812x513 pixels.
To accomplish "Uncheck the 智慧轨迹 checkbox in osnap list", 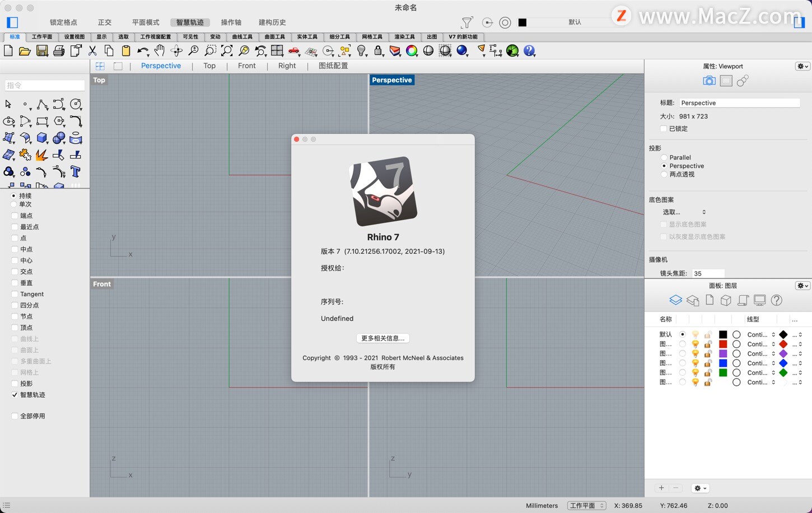I will click(x=15, y=395).
